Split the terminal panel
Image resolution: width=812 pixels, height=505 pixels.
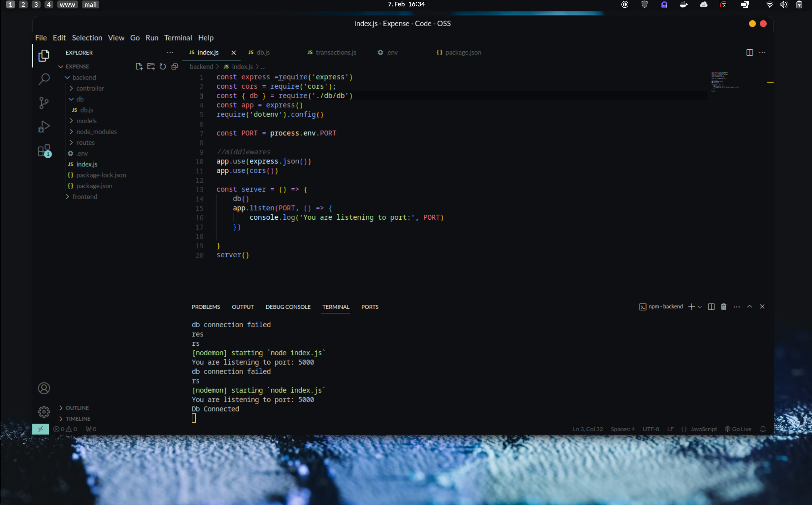coord(711,306)
